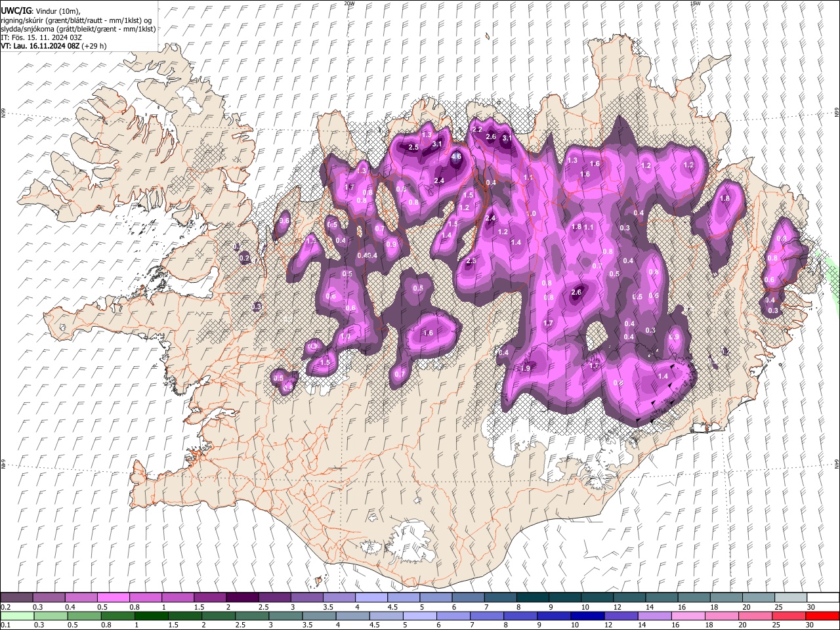
Task: Pick the pale green 0.1 swatch in rain scale
Action: pos(17,616)
